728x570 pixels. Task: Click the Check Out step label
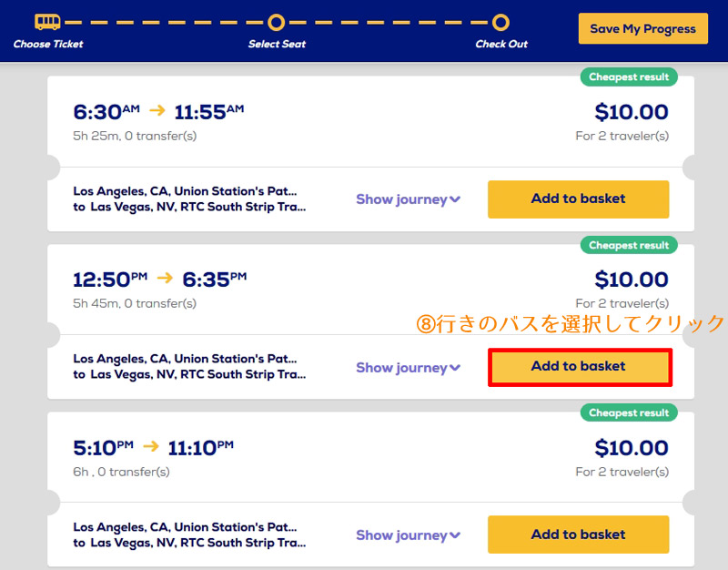pyautogui.click(x=501, y=44)
